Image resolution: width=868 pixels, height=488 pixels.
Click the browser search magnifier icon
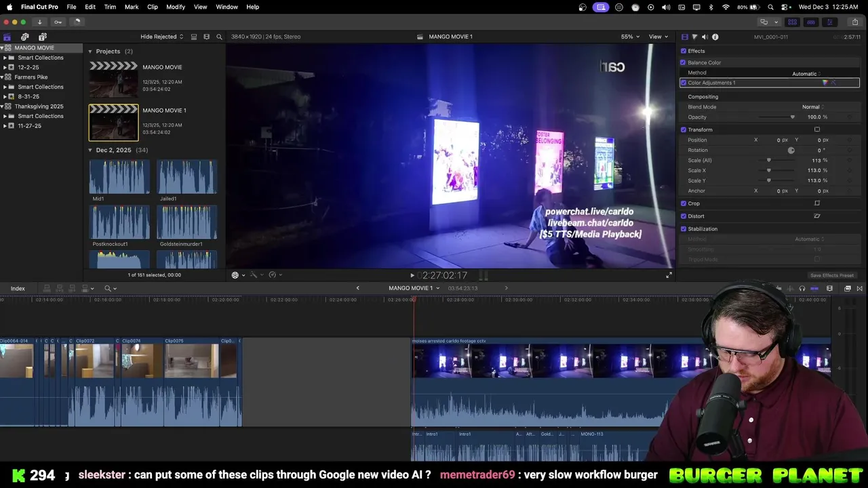[219, 37]
